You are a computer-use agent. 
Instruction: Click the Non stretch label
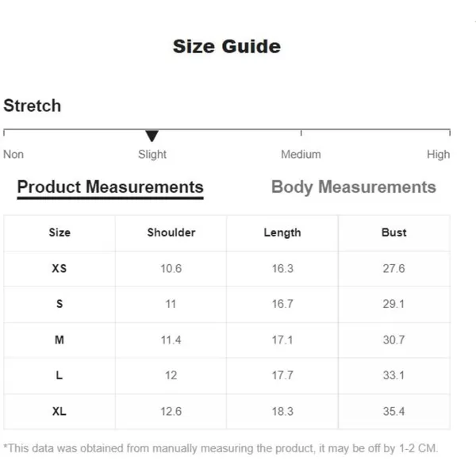pos(13,155)
